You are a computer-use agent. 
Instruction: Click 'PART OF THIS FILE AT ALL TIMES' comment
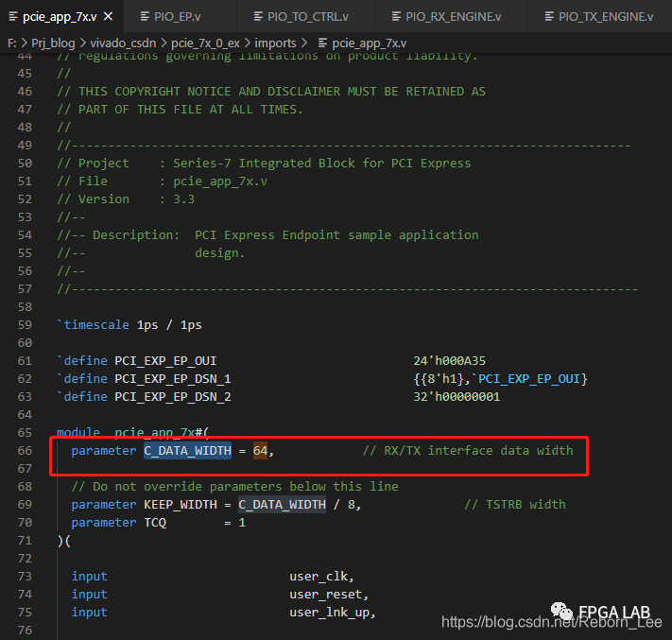[x=180, y=110]
